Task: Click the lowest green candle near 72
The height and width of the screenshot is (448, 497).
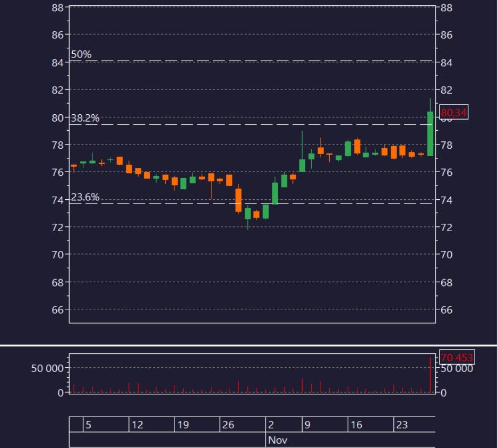Action: coord(247,217)
